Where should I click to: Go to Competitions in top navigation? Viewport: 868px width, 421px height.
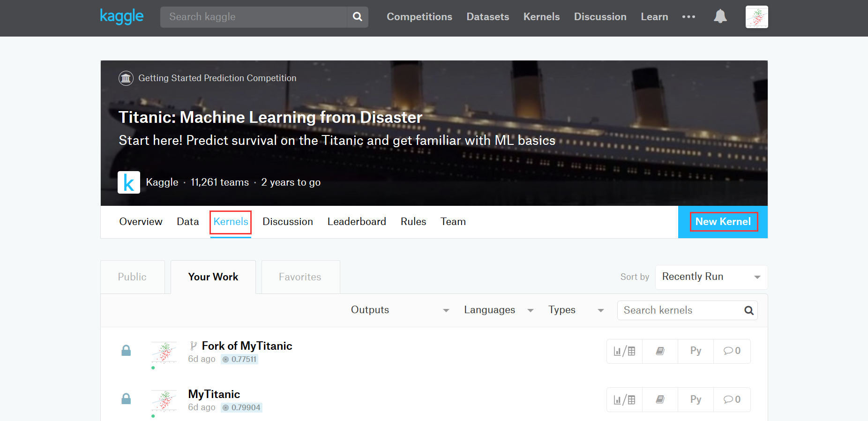pyautogui.click(x=419, y=17)
